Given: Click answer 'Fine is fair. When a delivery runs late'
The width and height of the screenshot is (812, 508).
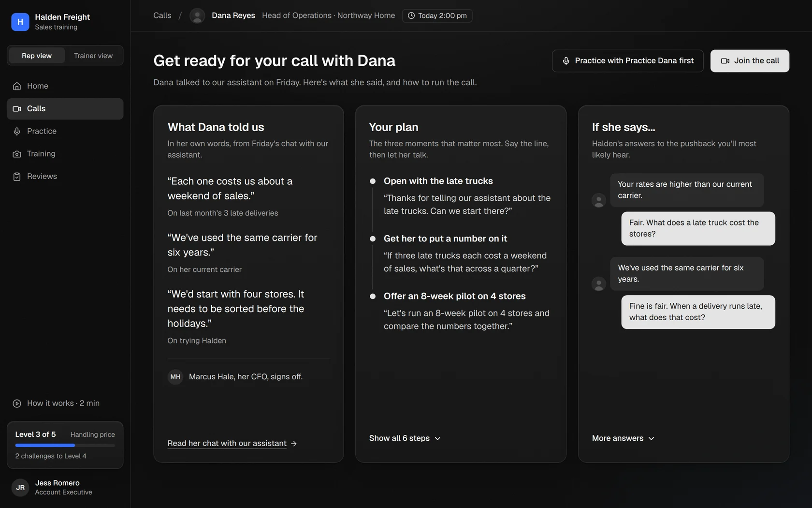Looking at the screenshot, I should [x=698, y=312].
